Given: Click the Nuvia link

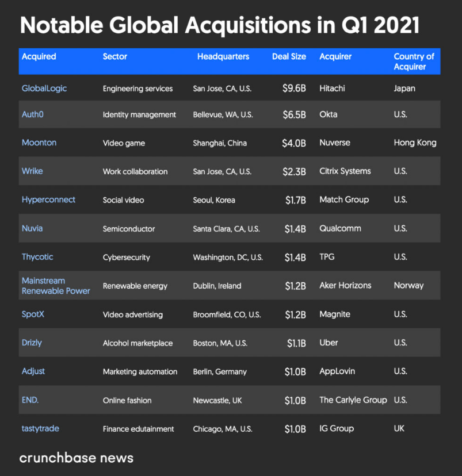Looking at the screenshot, I should (x=32, y=228).
